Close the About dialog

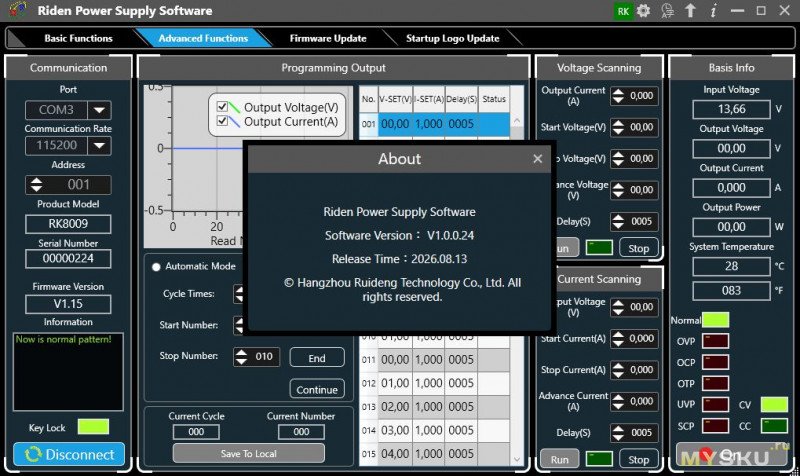point(537,159)
